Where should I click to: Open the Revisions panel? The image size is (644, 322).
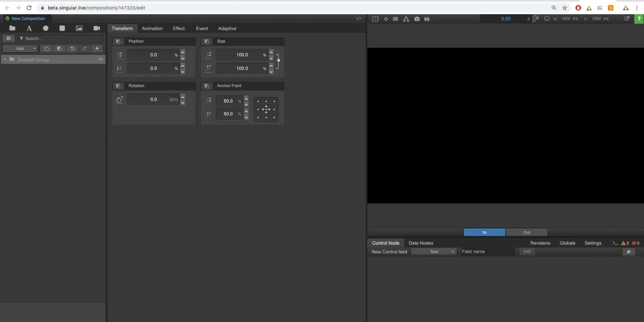[540, 243]
